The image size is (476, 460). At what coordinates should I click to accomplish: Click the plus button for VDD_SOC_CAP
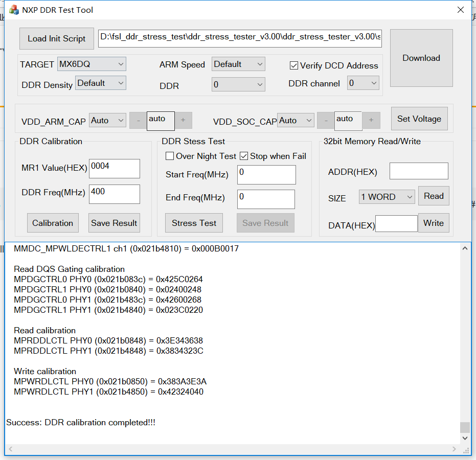tap(371, 120)
